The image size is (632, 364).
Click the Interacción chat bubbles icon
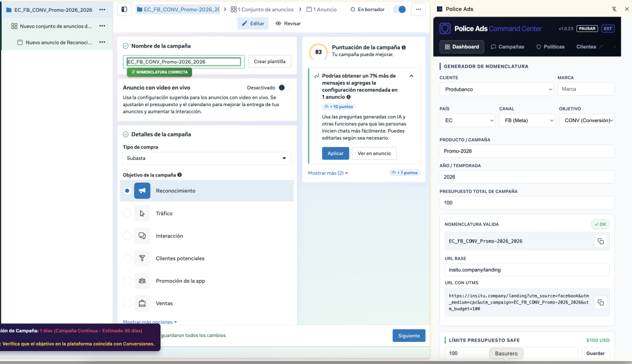click(x=143, y=236)
